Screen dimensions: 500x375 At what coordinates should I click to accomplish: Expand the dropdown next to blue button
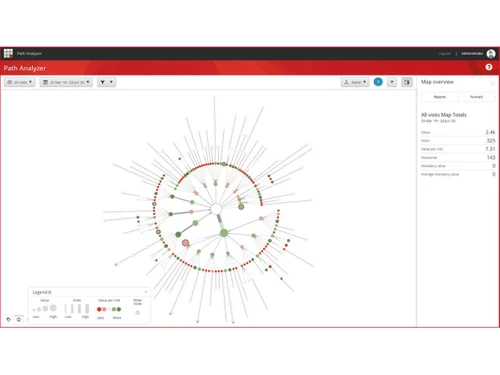coord(392,82)
